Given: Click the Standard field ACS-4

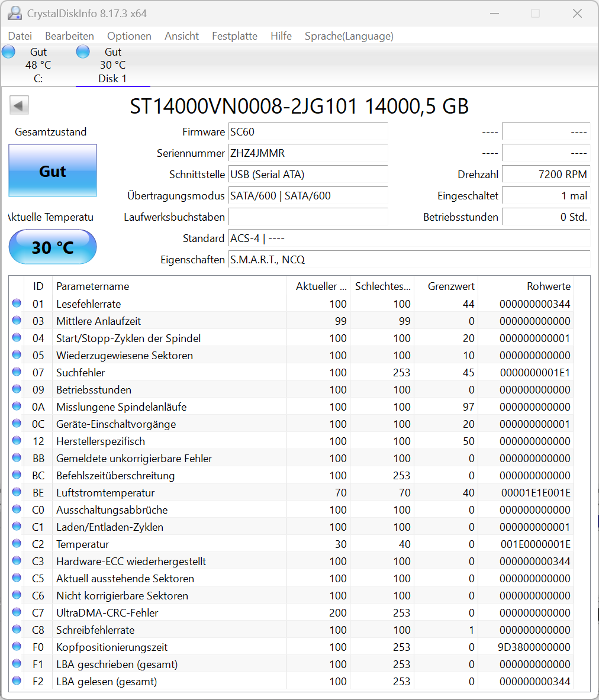Looking at the screenshot, I should pyautogui.click(x=409, y=238).
